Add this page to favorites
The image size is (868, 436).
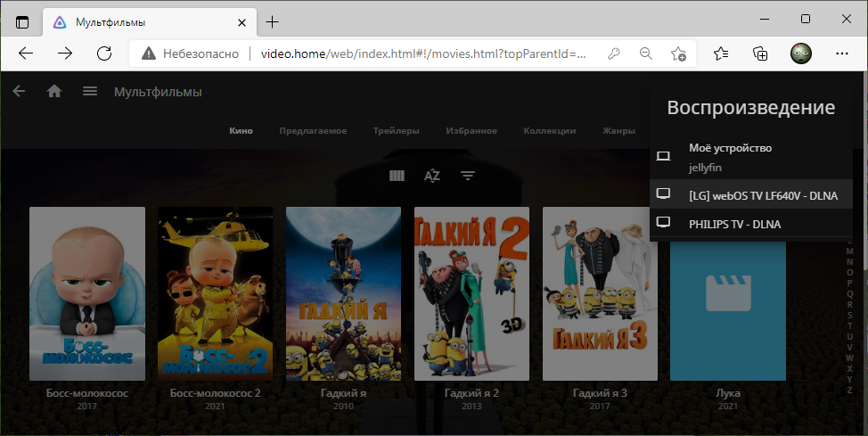coord(678,53)
